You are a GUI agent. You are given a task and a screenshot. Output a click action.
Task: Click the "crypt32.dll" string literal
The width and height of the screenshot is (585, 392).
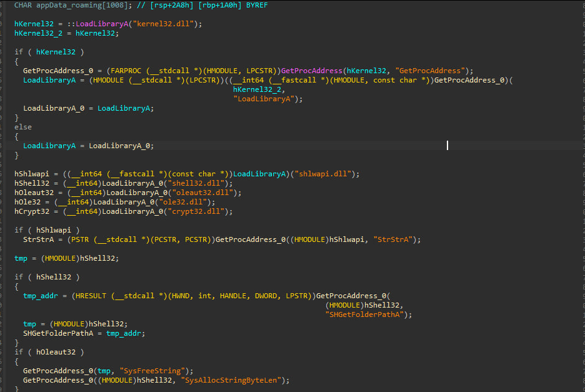pos(196,211)
